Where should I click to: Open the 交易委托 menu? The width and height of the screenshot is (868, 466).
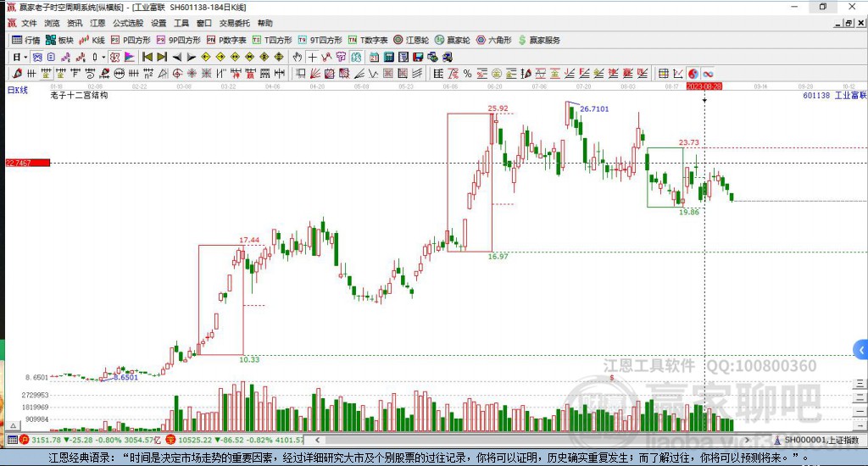point(234,23)
